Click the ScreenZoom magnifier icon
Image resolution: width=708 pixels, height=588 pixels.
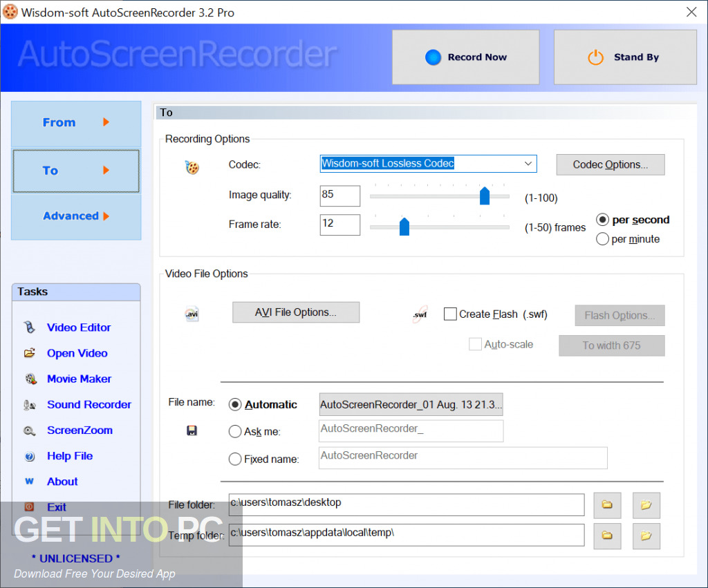(x=29, y=431)
